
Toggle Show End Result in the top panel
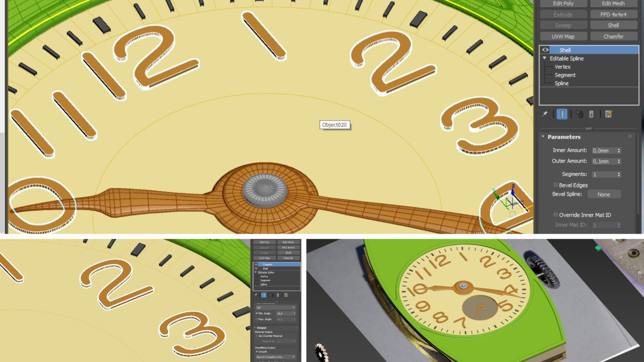(562, 114)
